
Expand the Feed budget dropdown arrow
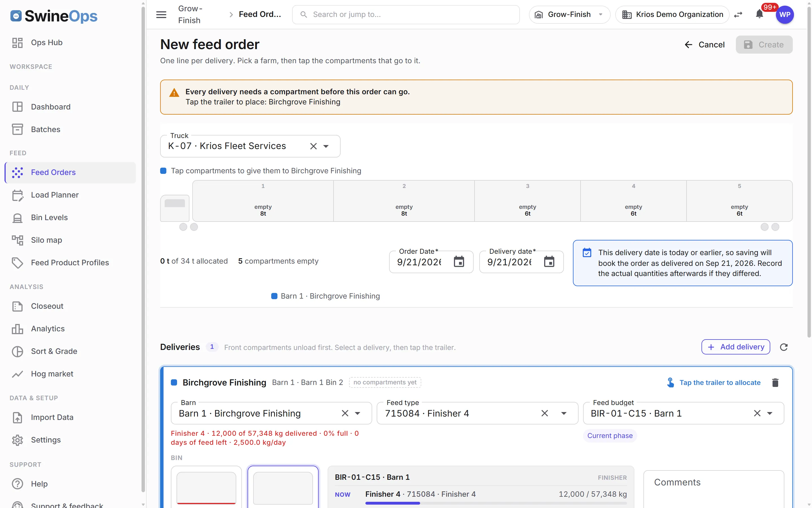[x=770, y=413]
